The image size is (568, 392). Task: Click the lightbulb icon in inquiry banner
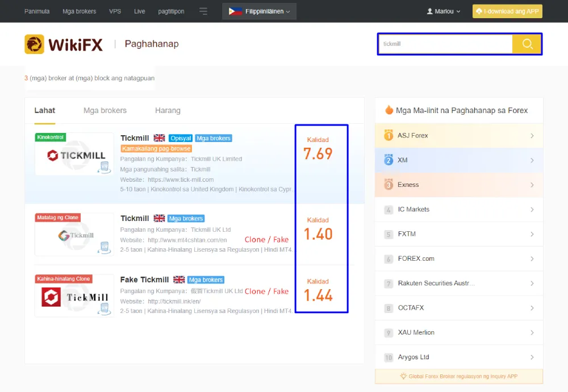point(403,376)
